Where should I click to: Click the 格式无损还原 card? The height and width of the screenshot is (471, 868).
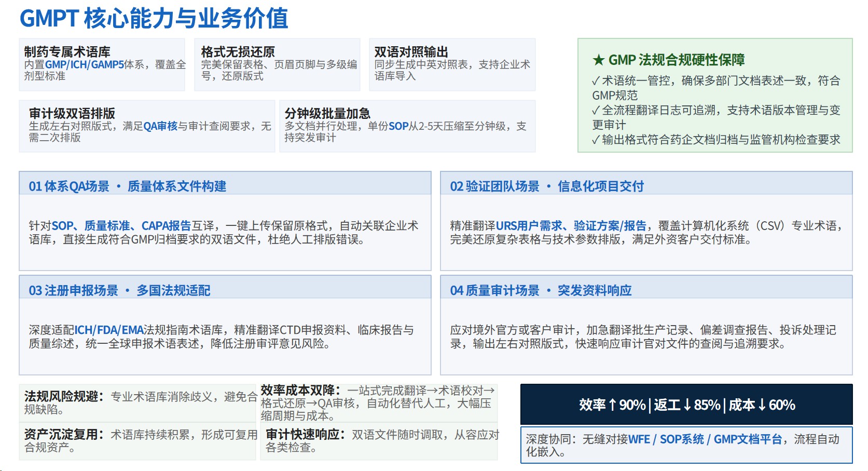[278, 65]
